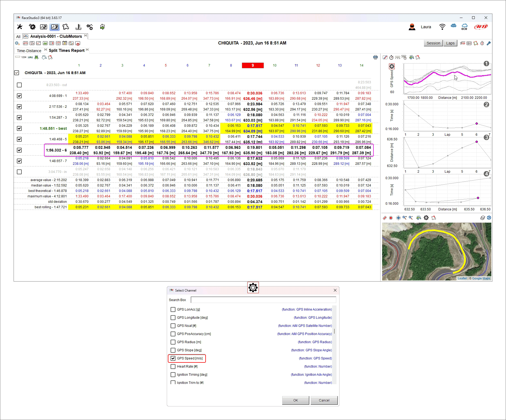Select the All tab
This screenshot has height=420, width=506.
tap(18, 37)
